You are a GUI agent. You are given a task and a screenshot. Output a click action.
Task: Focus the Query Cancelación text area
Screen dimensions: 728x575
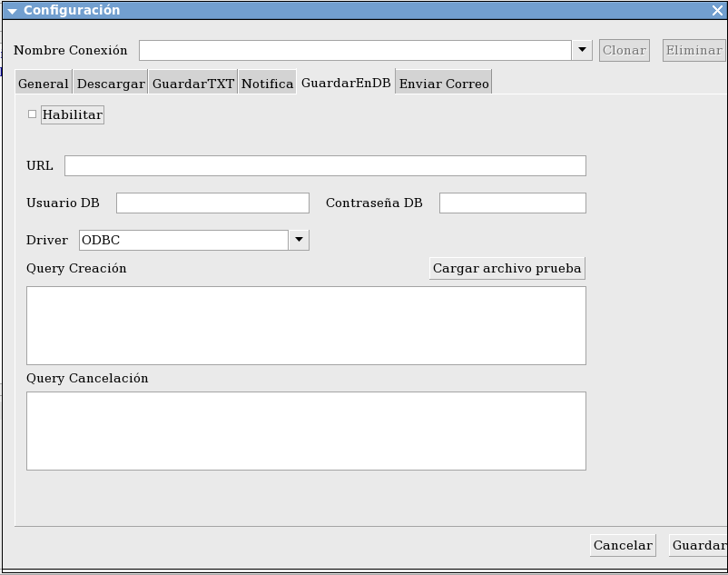tap(306, 431)
